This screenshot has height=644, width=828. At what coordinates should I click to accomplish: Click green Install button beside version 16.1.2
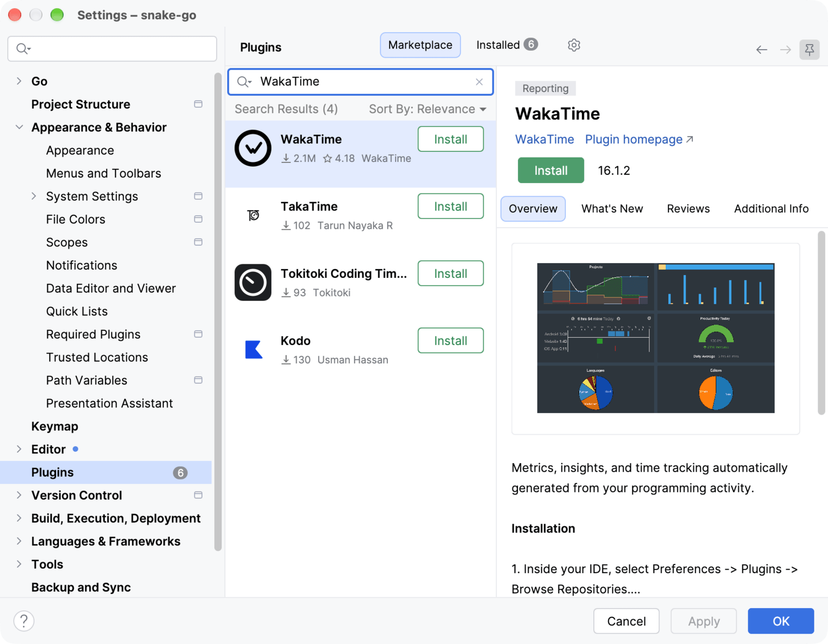[551, 171]
